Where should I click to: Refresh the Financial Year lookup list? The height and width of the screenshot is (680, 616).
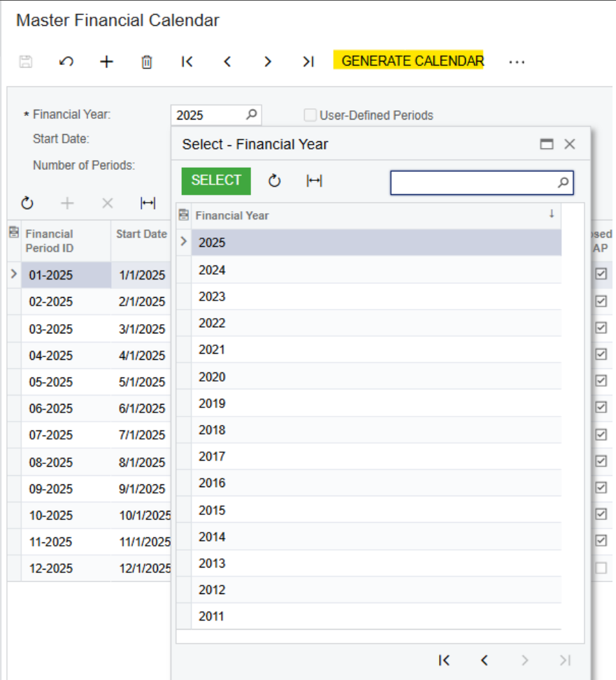tap(275, 181)
